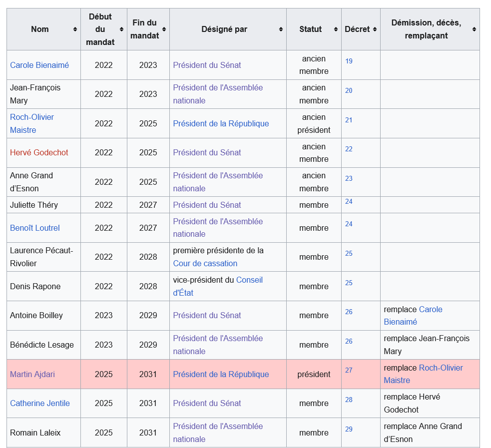Open Carole Bienaimé link in first row
This screenshot has height=448, width=491.
pos(39,65)
